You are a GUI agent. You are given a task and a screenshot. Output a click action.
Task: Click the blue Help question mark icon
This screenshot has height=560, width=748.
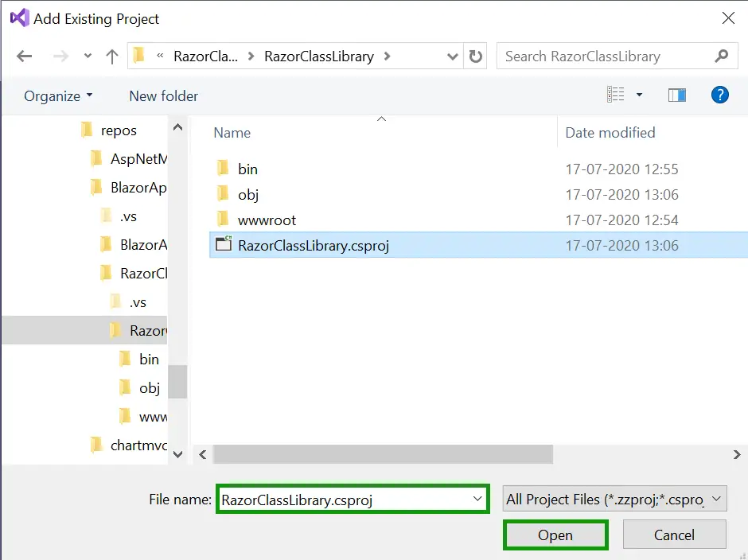click(720, 95)
